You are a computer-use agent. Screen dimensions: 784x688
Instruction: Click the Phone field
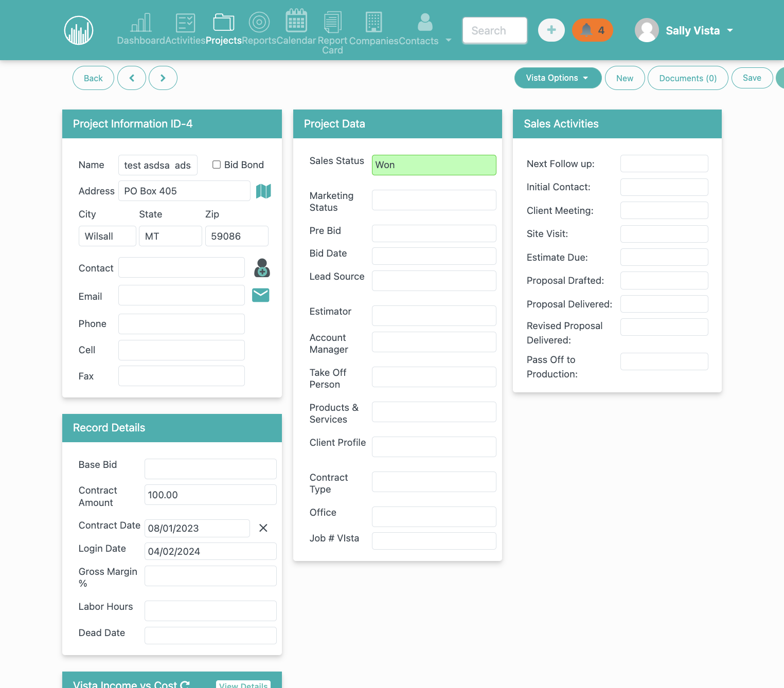(x=182, y=324)
